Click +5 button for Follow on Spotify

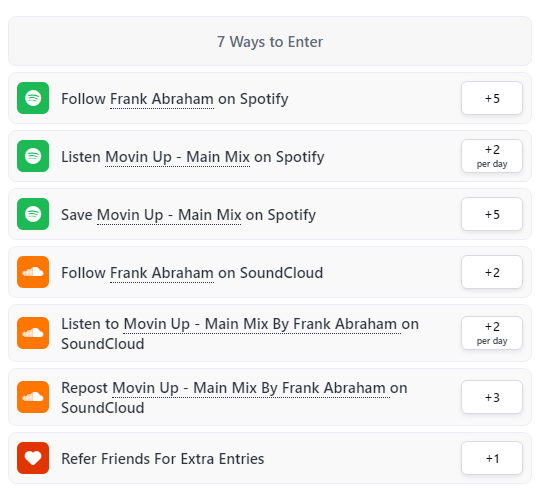click(x=492, y=98)
